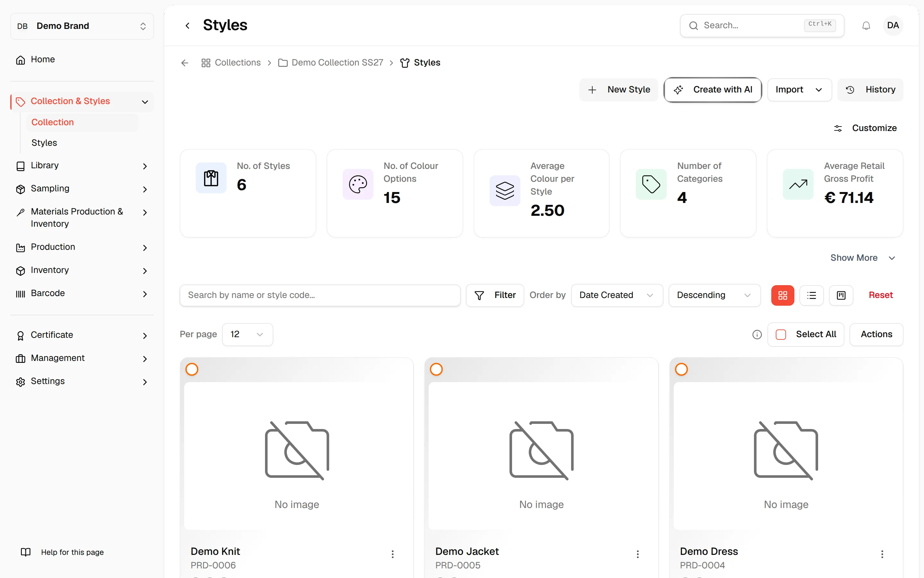The image size is (924, 578).
Task: Click the Demo Dress title
Action: coord(709,551)
